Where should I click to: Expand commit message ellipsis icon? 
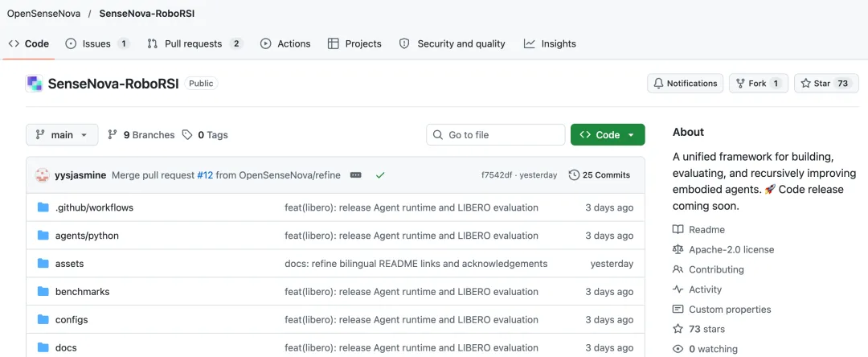coord(356,175)
